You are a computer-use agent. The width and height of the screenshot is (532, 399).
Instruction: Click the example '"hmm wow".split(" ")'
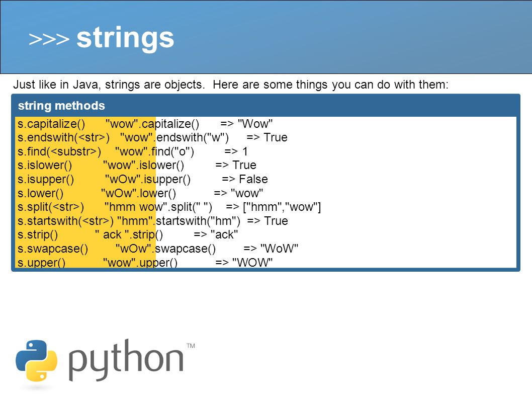coord(158,207)
